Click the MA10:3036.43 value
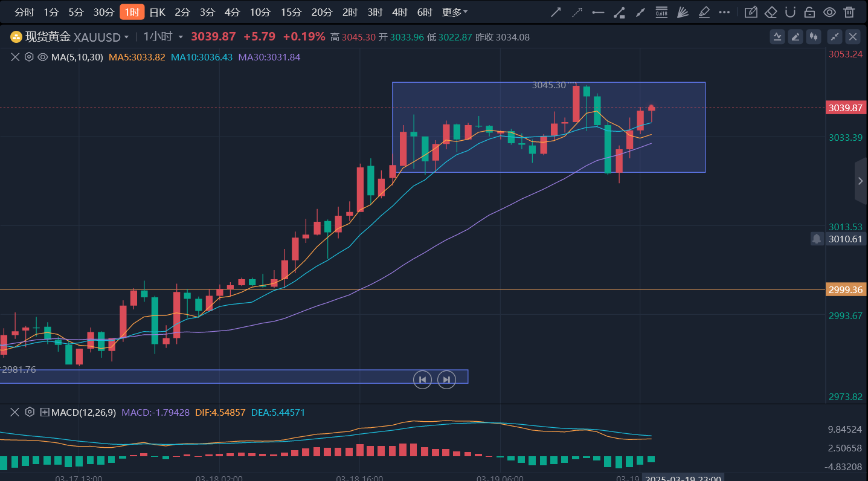 click(202, 57)
